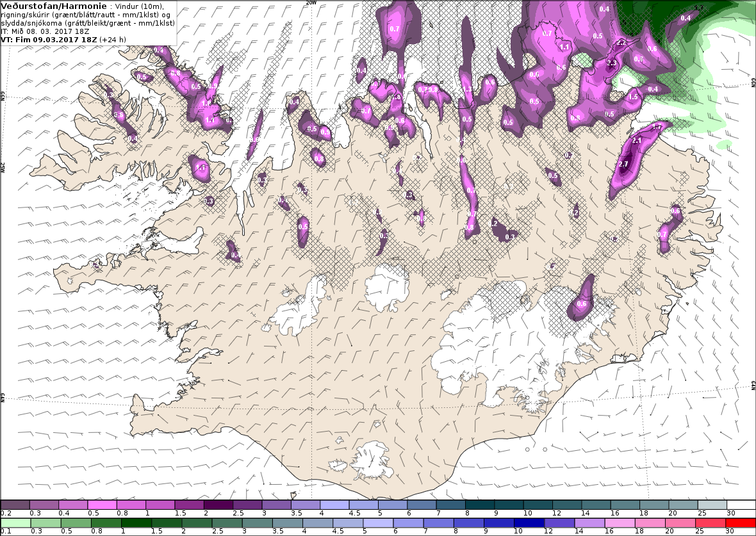Select upper legend swatch starting at 3.5
The height and width of the screenshot is (536, 756).
(306, 505)
